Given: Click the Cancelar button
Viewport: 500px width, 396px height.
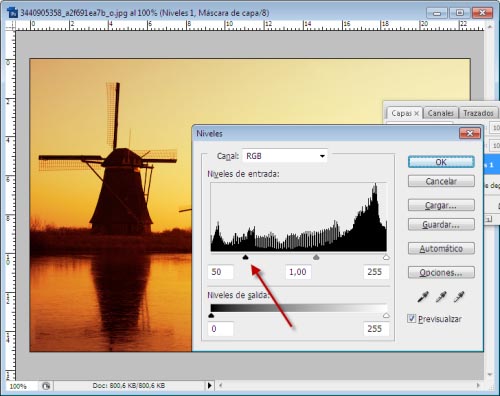Looking at the screenshot, I should (x=441, y=181).
